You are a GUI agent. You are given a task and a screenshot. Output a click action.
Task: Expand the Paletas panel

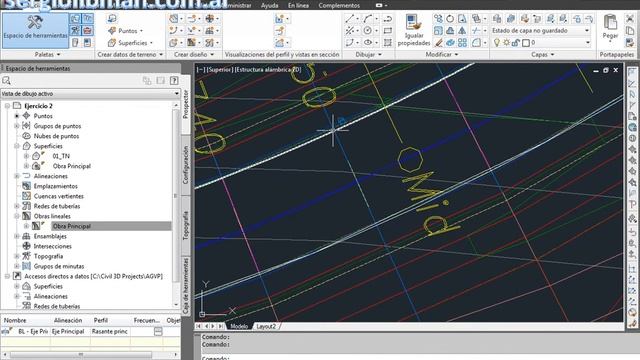point(47,54)
